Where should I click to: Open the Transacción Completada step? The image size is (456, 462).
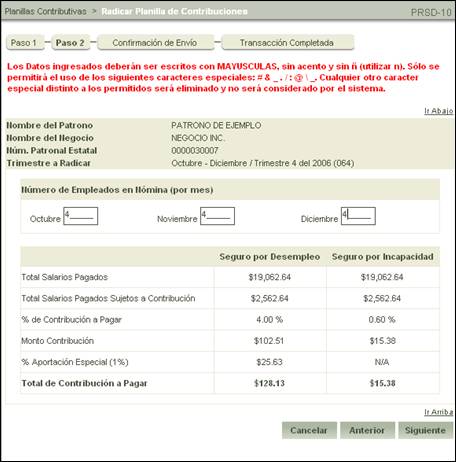click(x=287, y=43)
